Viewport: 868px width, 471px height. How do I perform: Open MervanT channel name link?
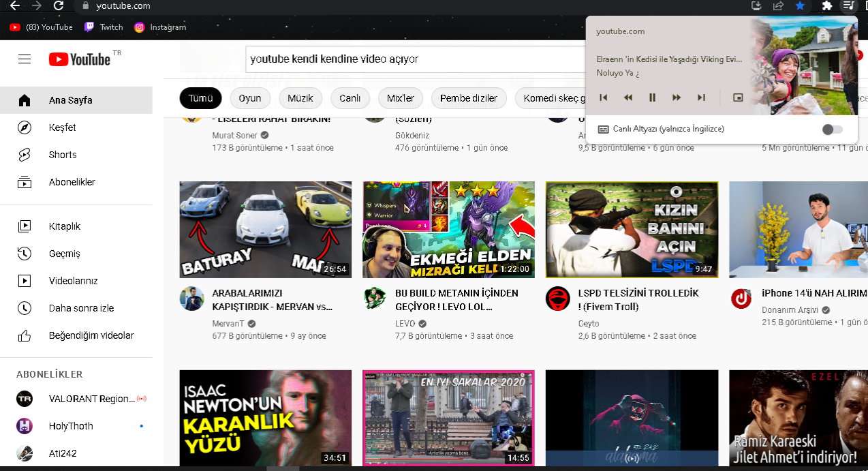[x=228, y=323]
